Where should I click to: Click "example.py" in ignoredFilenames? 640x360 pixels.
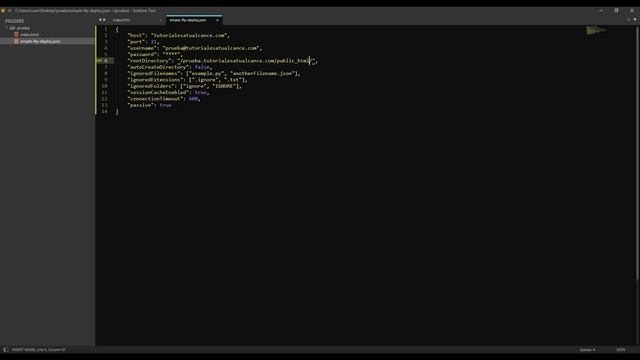(206, 73)
